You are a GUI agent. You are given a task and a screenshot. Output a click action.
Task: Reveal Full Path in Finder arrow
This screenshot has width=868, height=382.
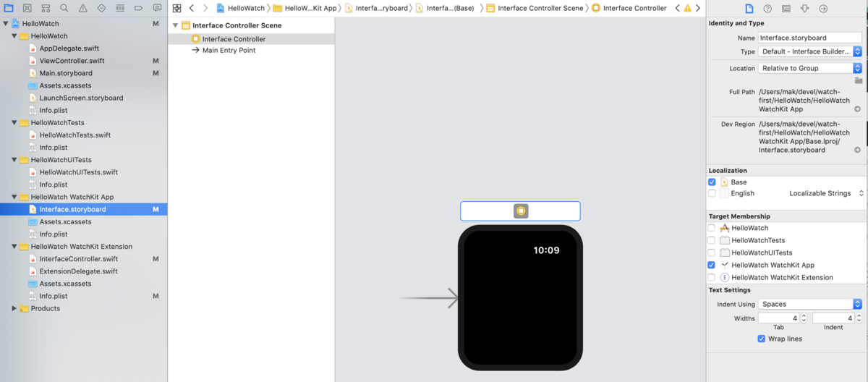coord(858,109)
